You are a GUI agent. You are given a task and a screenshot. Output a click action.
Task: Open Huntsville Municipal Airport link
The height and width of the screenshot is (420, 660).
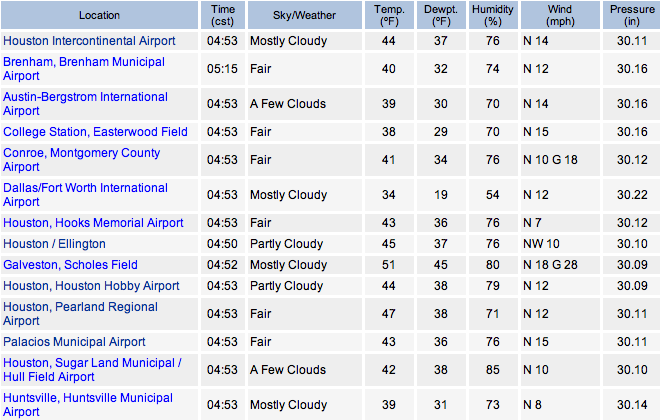point(88,398)
